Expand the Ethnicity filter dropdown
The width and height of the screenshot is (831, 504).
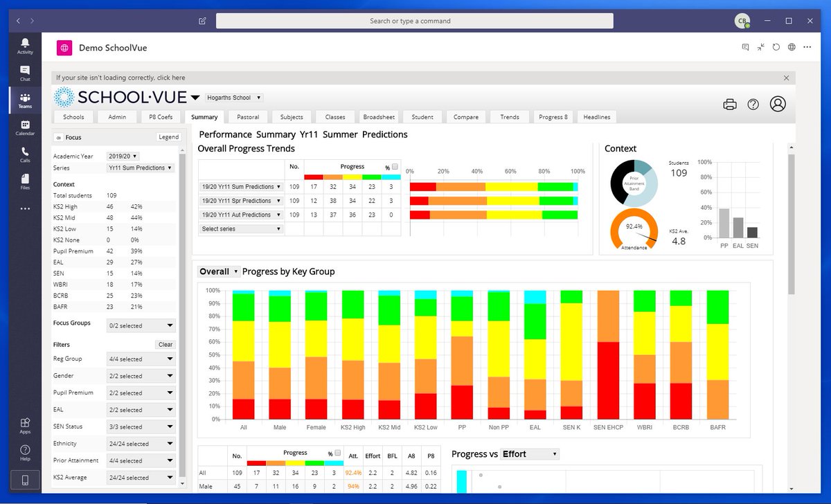(141, 444)
